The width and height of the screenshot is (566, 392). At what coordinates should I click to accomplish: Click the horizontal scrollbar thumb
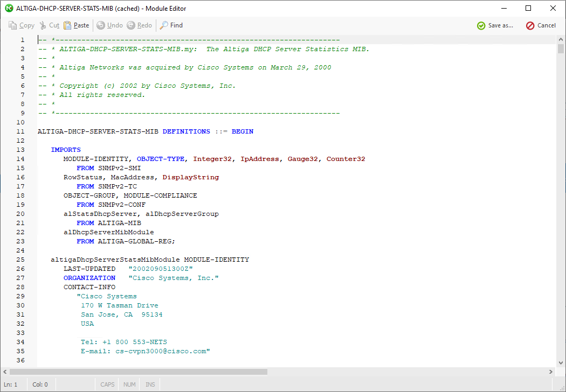click(139, 372)
